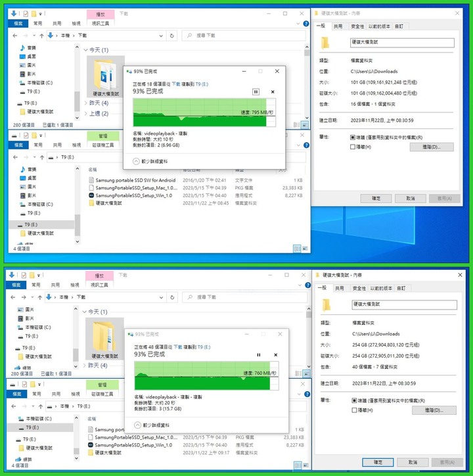This screenshot has width=473, height=476.
Task: Click 確定 in the 101 GB properties dialog
Action: (376, 199)
